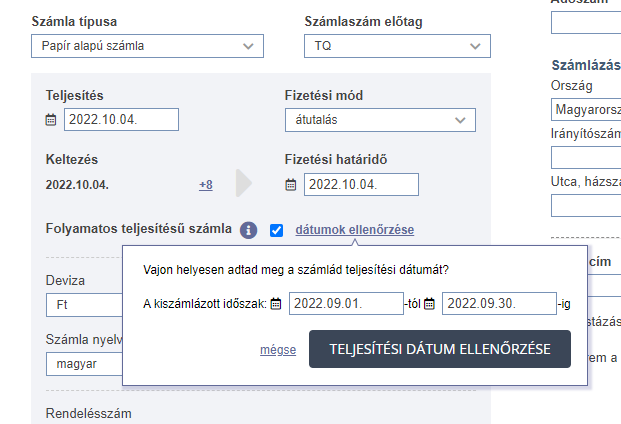Click popup question text Vajon helyesen adtad meg

coord(296,270)
